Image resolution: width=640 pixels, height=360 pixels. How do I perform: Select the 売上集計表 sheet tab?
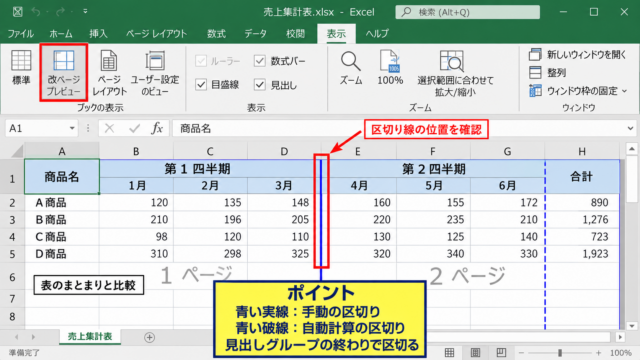[90, 337]
